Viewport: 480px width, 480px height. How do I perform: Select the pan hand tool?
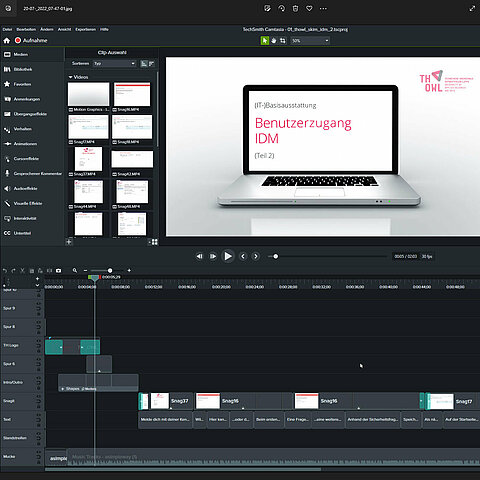[274, 41]
